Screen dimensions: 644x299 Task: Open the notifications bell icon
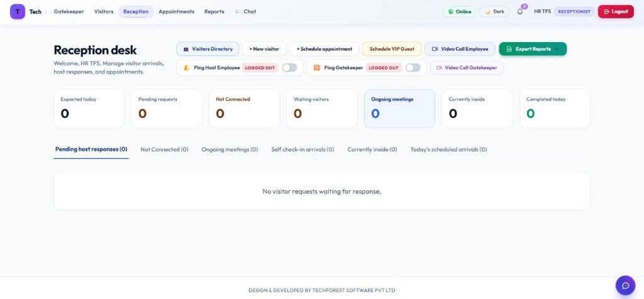coord(520,11)
